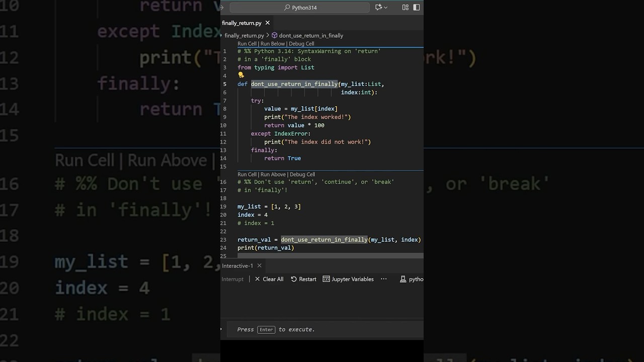Click the 'The index worked!' print line
The image size is (644, 362).
coord(307,117)
